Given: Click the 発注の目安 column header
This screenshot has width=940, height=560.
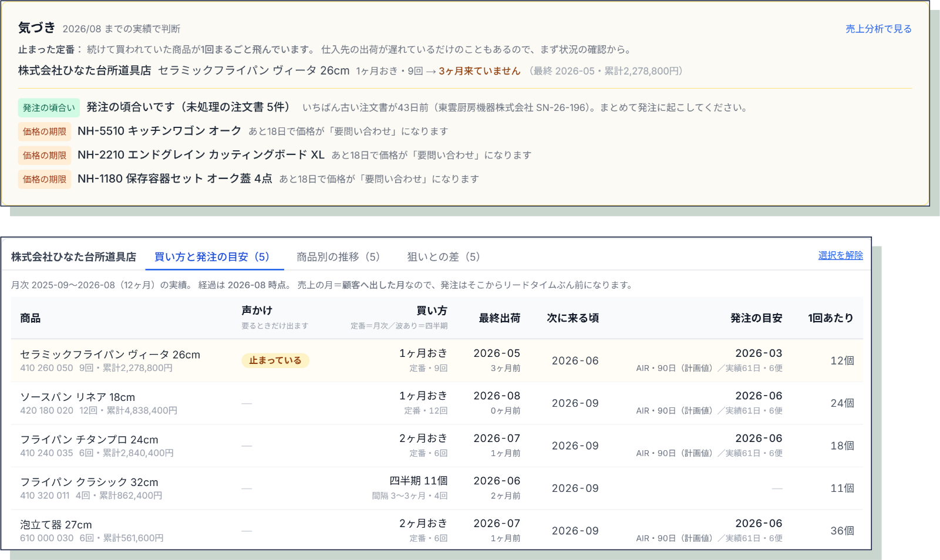Looking at the screenshot, I should 756,318.
